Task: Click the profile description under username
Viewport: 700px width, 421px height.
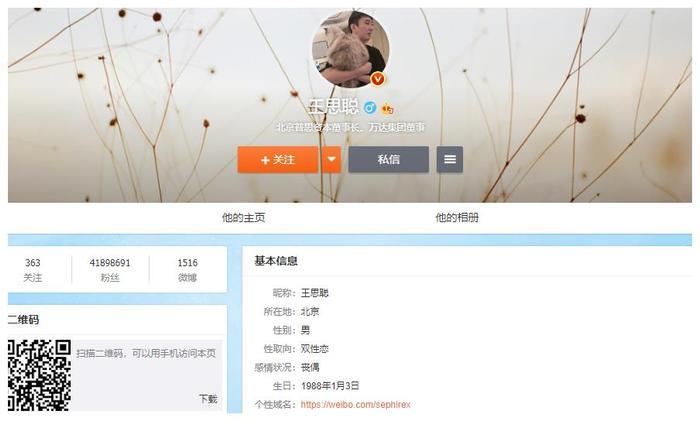Action: [x=350, y=128]
